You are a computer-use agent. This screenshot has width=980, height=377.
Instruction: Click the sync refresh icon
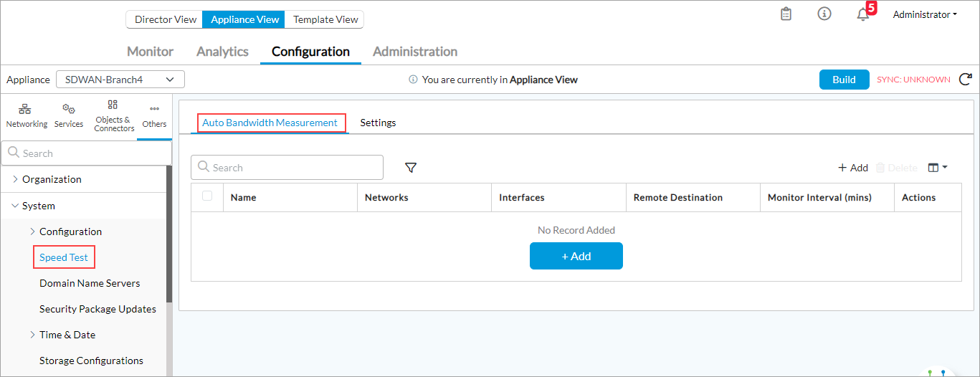(x=966, y=80)
